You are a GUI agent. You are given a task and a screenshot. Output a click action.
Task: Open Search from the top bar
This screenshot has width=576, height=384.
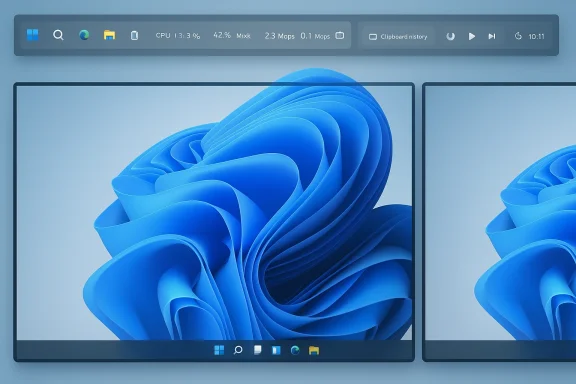click(58, 35)
